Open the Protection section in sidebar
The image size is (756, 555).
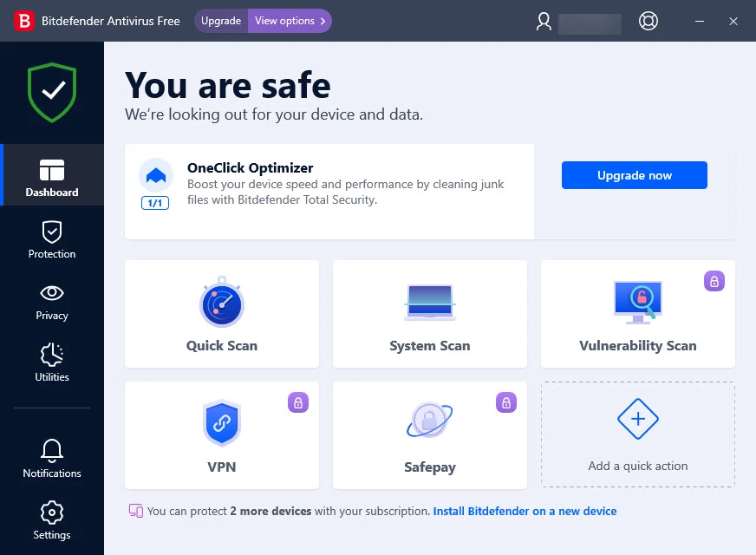tap(52, 239)
